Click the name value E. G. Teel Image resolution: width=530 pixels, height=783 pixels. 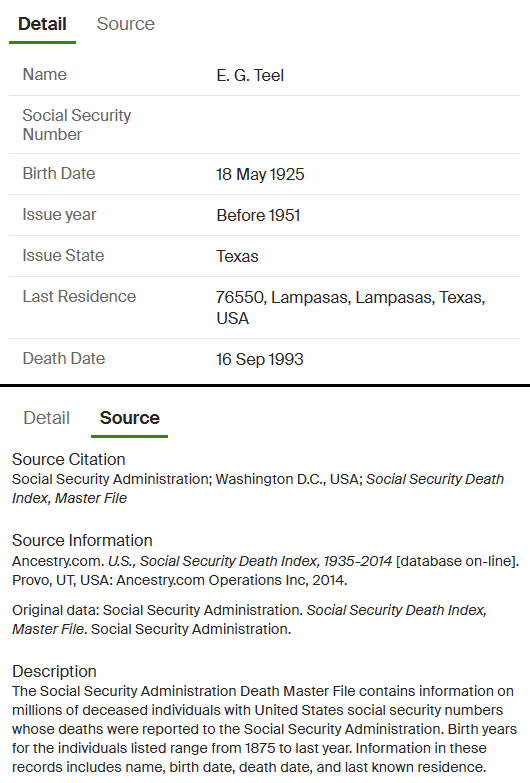(x=250, y=75)
